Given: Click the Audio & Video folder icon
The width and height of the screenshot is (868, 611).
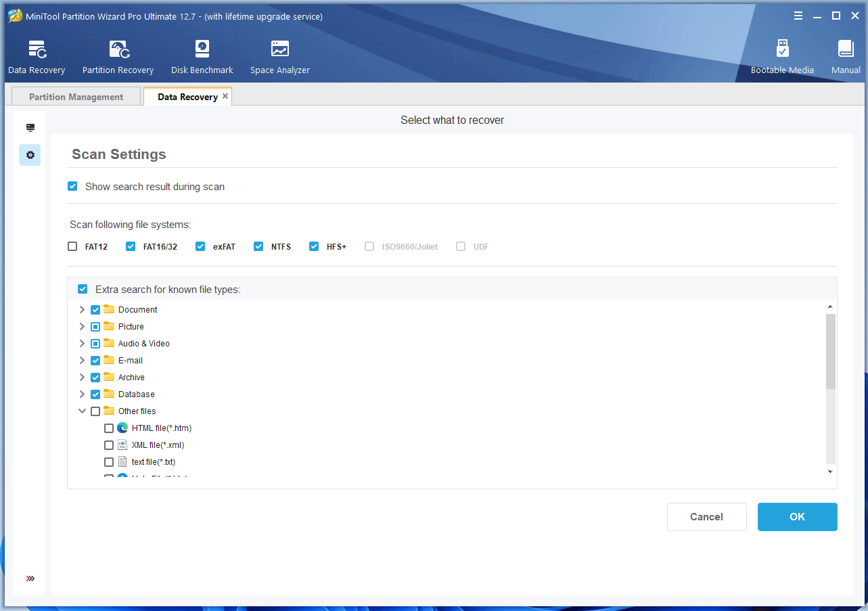Looking at the screenshot, I should coord(109,343).
